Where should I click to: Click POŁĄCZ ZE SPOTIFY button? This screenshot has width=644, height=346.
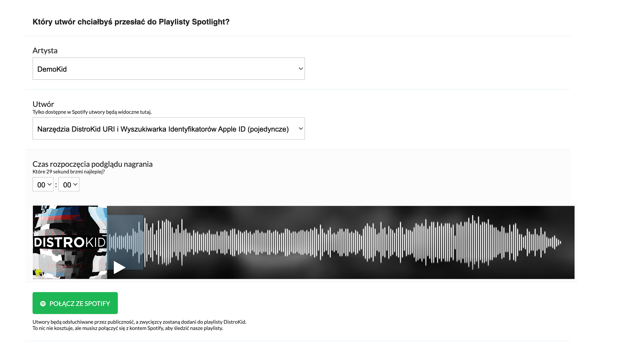[75, 303]
